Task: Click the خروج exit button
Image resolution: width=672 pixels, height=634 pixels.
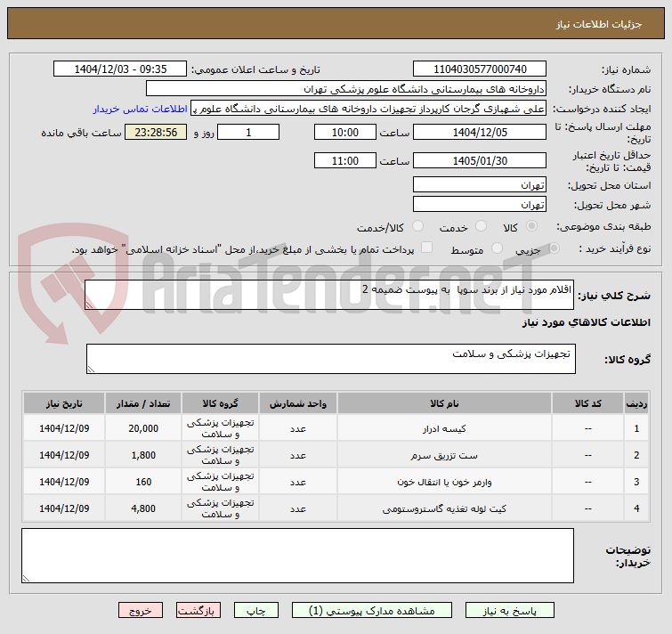Action: tap(141, 611)
